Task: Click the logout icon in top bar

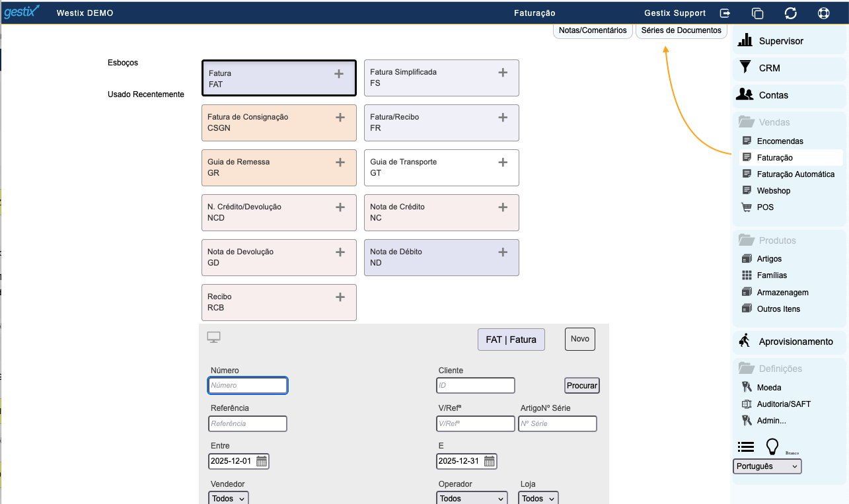Action: (x=725, y=13)
